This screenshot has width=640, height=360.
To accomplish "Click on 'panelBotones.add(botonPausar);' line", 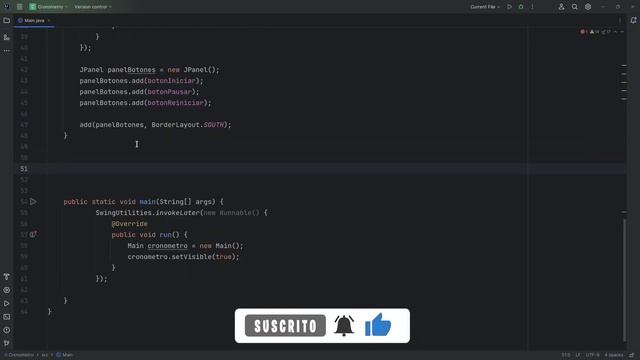I will [139, 92].
